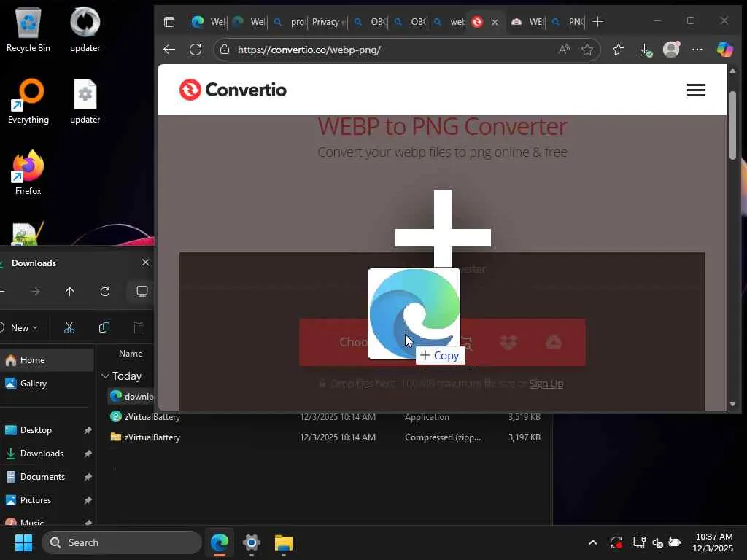Refresh the Convertio page in Edge
The image size is (747, 560).
pos(196,50)
